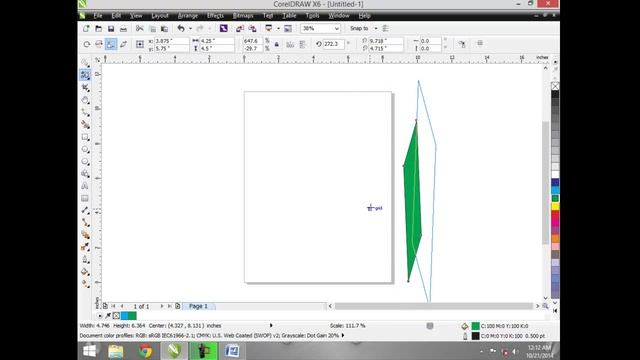Select the Crop tool
640x360 pixels.
click(x=85, y=87)
